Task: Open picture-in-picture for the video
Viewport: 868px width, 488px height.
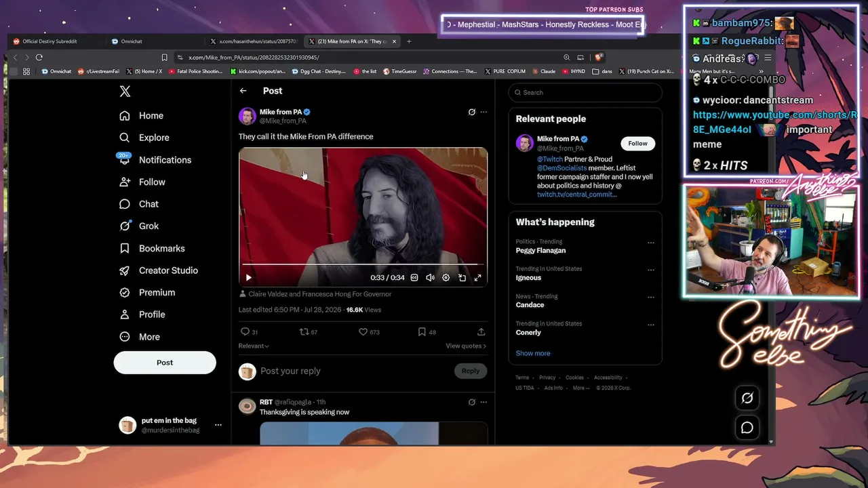Action: (x=462, y=278)
